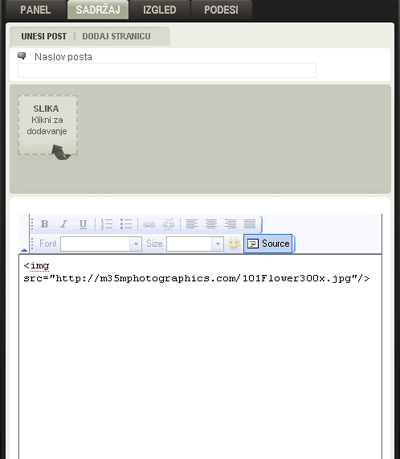
Task: Apply underline formatting in the editor toolbar
Action: click(83, 224)
